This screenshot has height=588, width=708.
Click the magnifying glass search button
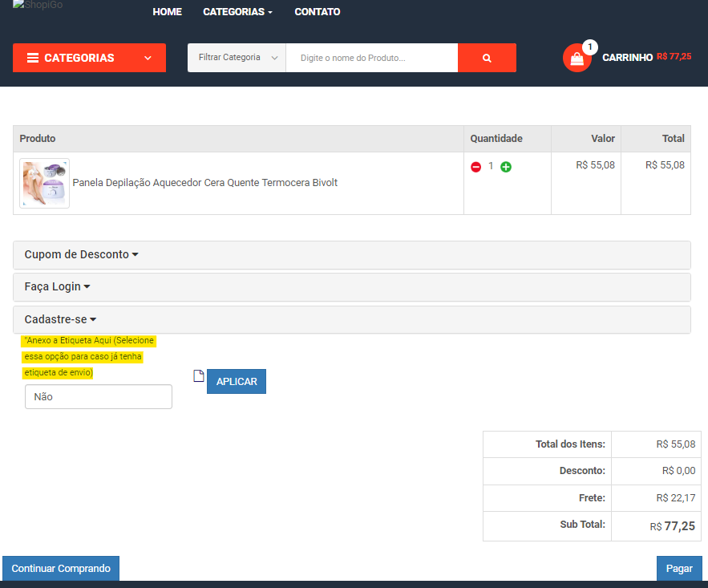coord(487,58)
